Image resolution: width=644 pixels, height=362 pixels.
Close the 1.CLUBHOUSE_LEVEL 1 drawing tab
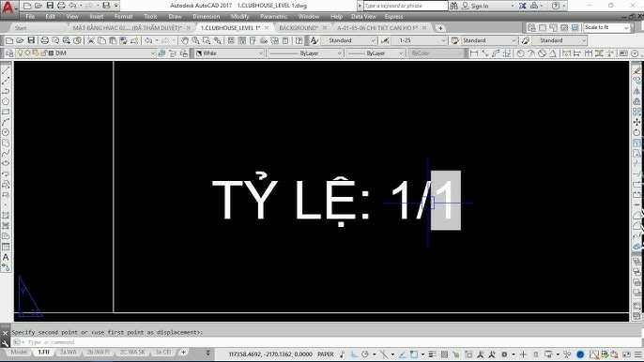(267, 28)
